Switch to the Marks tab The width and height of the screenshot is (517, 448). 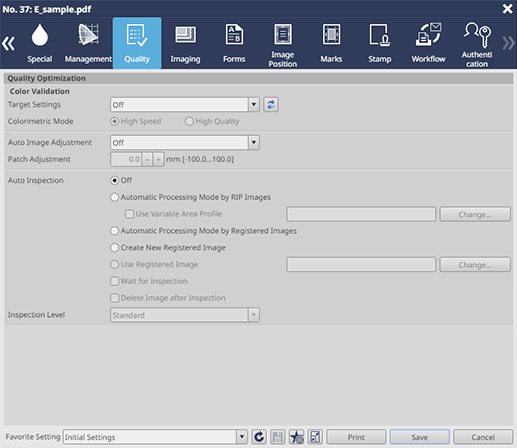(331, 43)
